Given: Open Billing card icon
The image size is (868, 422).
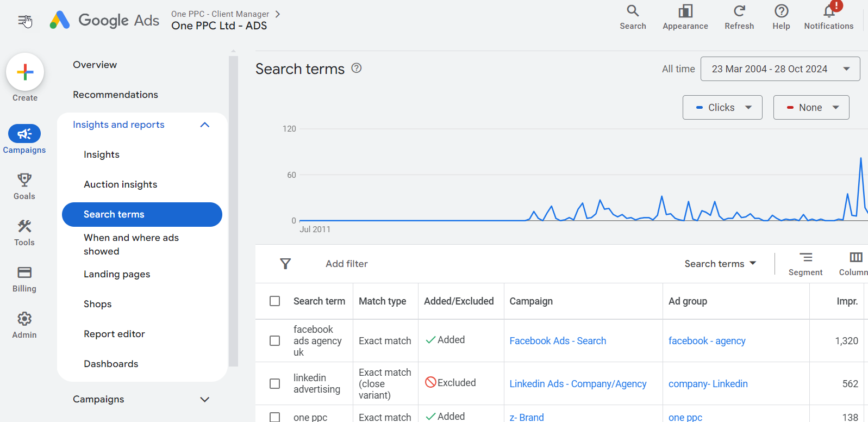Looking at the screenshot, I should (x=24, y=272).
